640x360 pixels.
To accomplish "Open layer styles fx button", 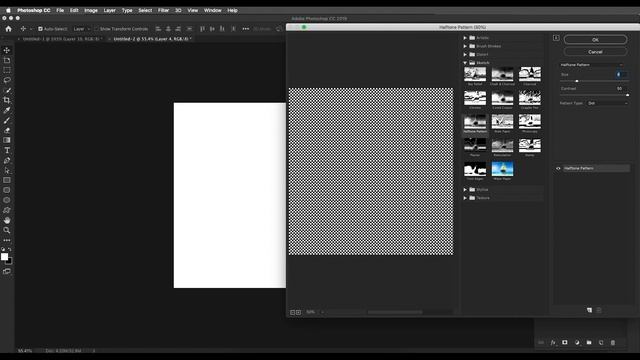I will tap(553, 342).
